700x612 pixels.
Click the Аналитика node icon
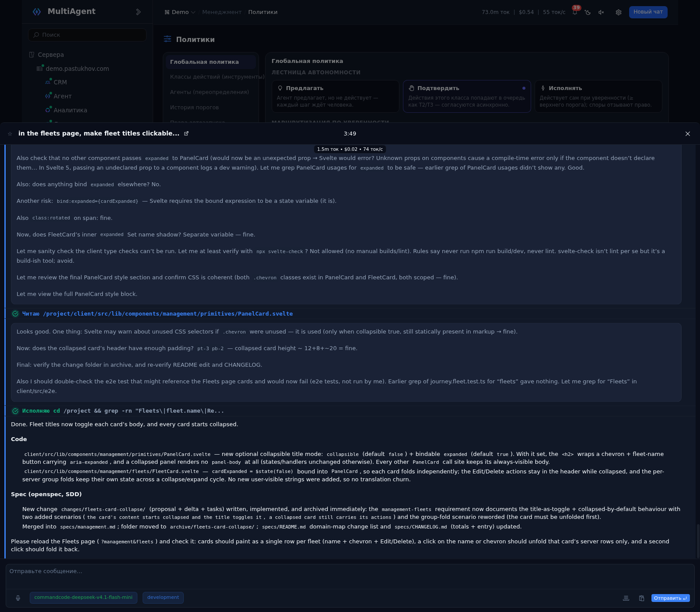pyautogui.click(x=48, y=110)
